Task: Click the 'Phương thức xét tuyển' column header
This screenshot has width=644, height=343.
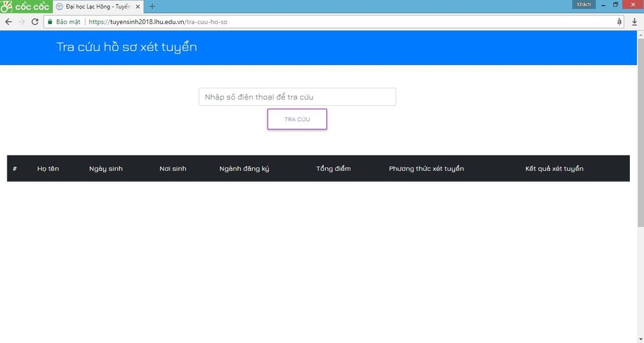Action: (427, 169)
